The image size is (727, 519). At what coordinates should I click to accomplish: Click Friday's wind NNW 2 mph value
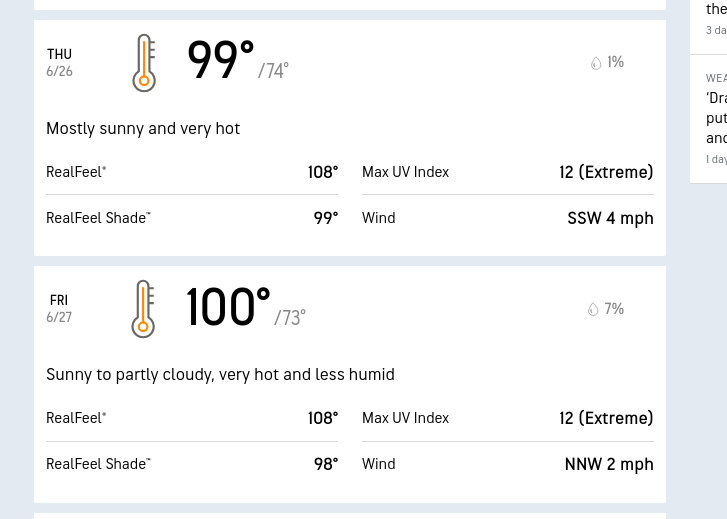[x=609, y=464]
